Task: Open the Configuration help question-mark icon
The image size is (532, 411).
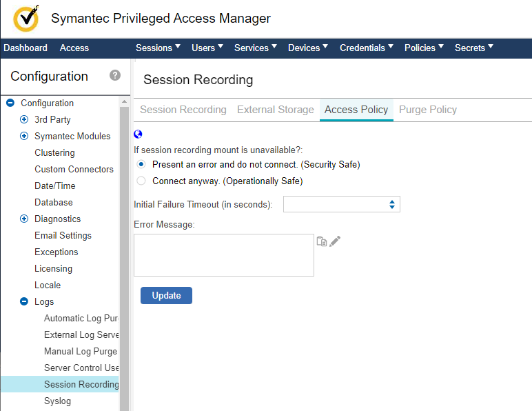Action: pos(115,75)
